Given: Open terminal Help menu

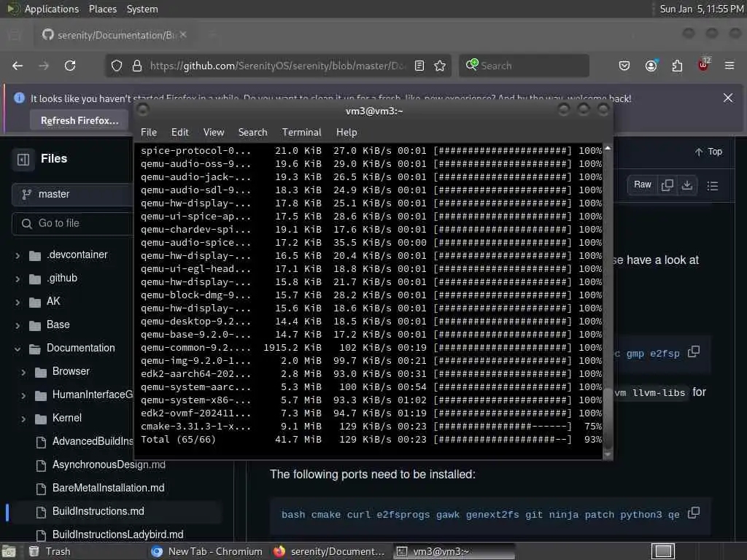Looking at the screenshot, I should [x=347, y=133].
